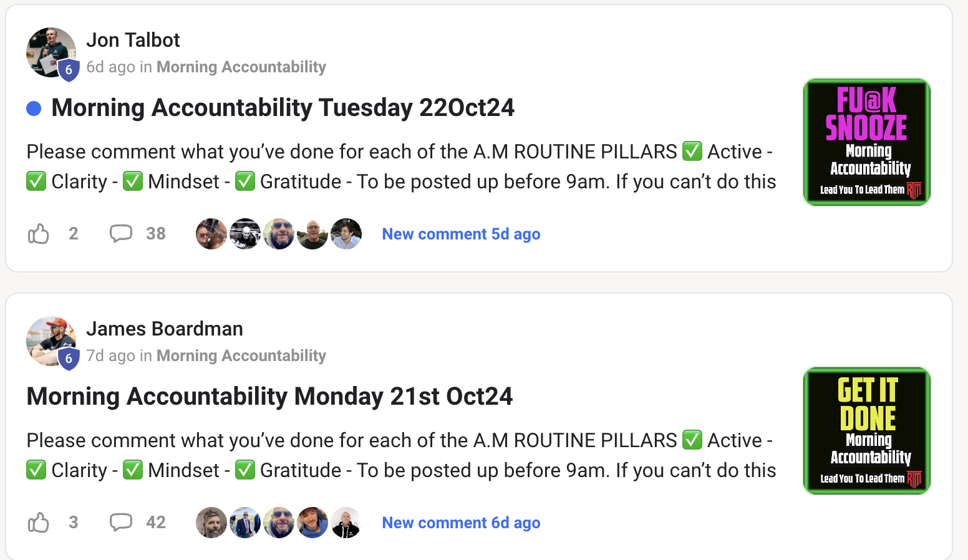Viewport: 968px width, 560px height.
Task: Like the Tuesday 22Oct24 accountability post
Action: coord(39,234)
